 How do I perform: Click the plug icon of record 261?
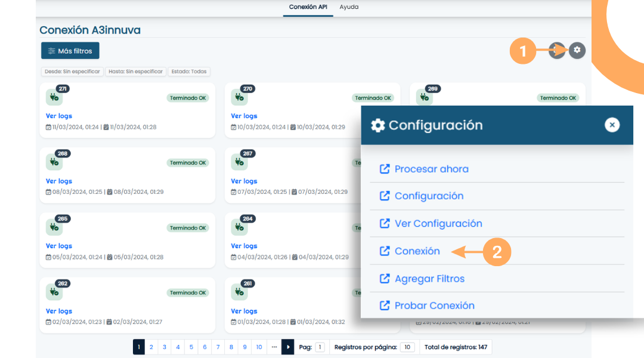240,292
